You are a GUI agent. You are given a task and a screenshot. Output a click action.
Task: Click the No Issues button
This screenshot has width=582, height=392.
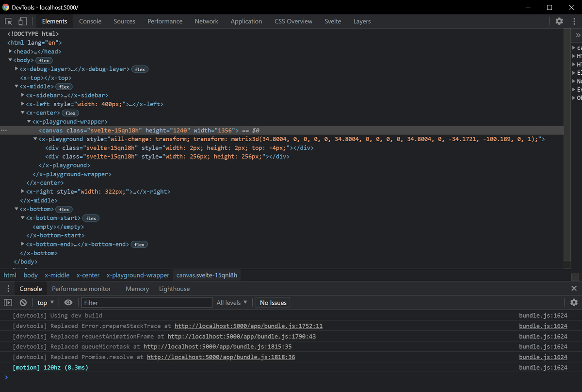pos(273,303)
